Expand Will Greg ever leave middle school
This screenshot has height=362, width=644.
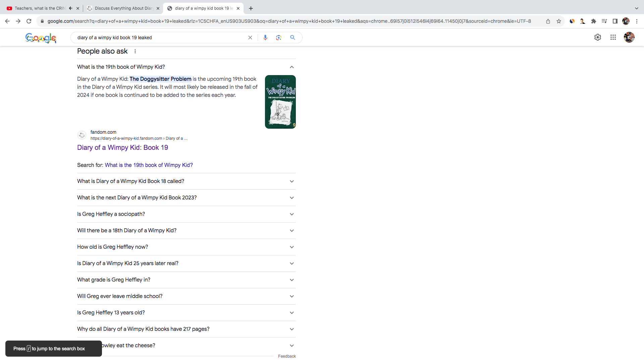click(186, 296)
